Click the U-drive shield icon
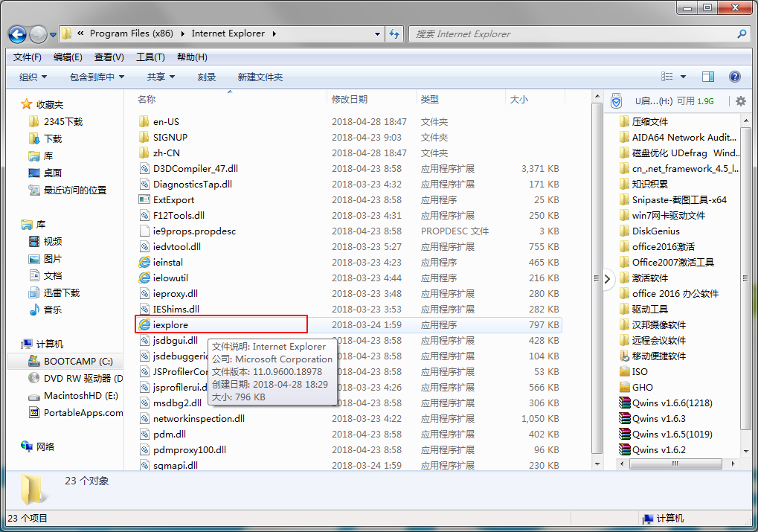The width and height of the screenshot is (758, 532). pos(616,100)
